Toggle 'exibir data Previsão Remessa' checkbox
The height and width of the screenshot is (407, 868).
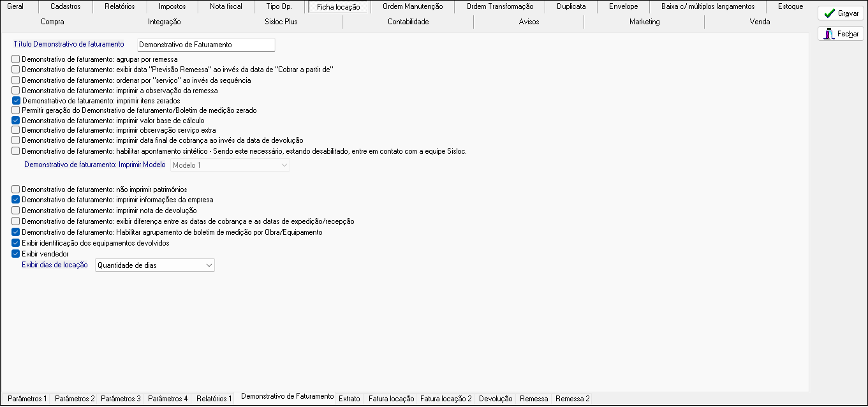[16, 70]
